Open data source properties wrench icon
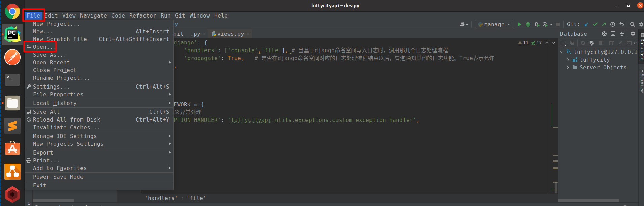Screen dimensions: 644x206 click(592, 43)
